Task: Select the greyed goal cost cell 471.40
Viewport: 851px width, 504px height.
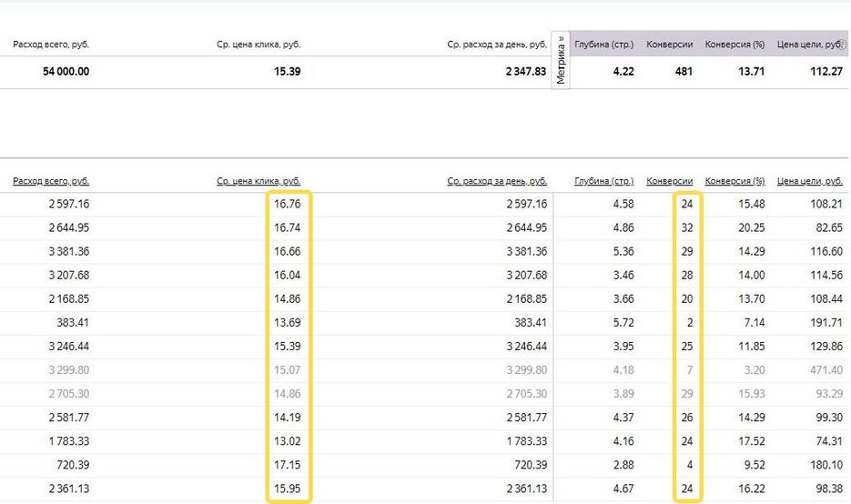Action: [x=826, y=370]
